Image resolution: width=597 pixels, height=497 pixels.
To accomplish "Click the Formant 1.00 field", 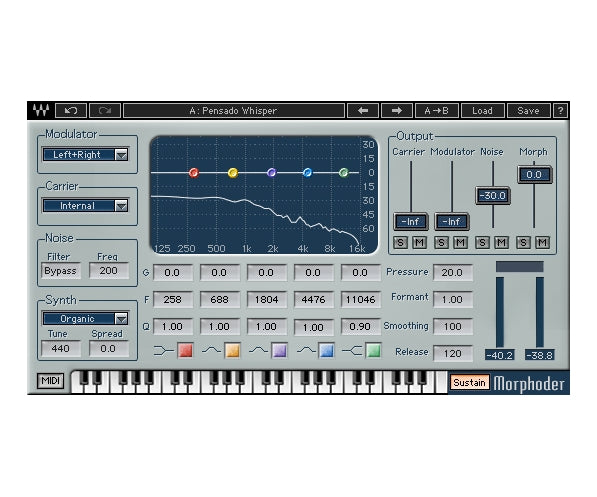I will 453,299.
